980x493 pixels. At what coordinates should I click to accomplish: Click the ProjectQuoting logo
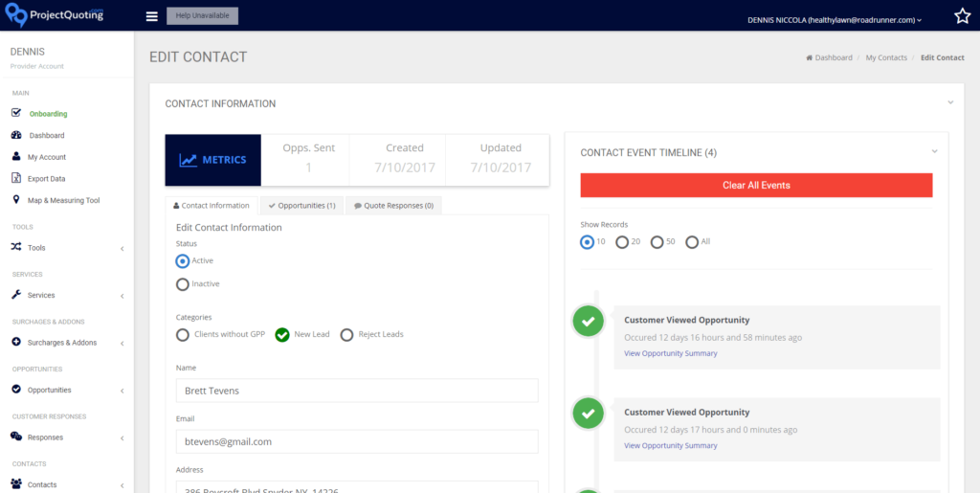(x=54, y=15)
